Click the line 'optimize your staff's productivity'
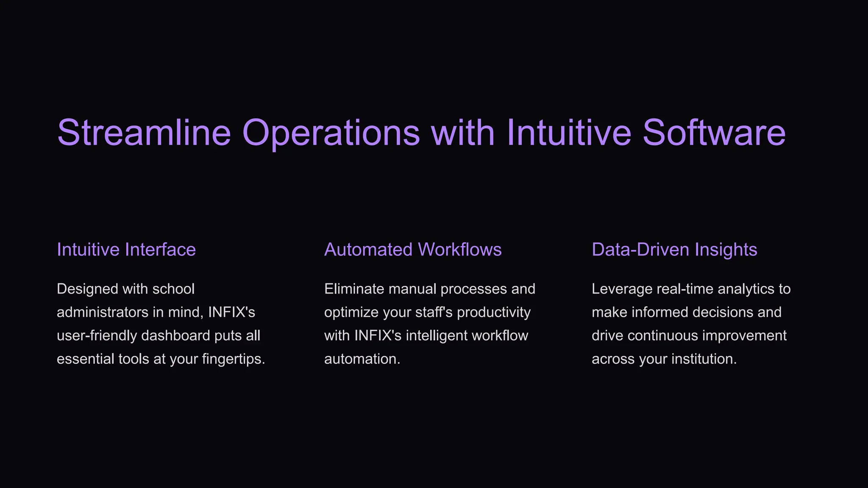Viewport: 868px width, 488px height. coord(427,312)
